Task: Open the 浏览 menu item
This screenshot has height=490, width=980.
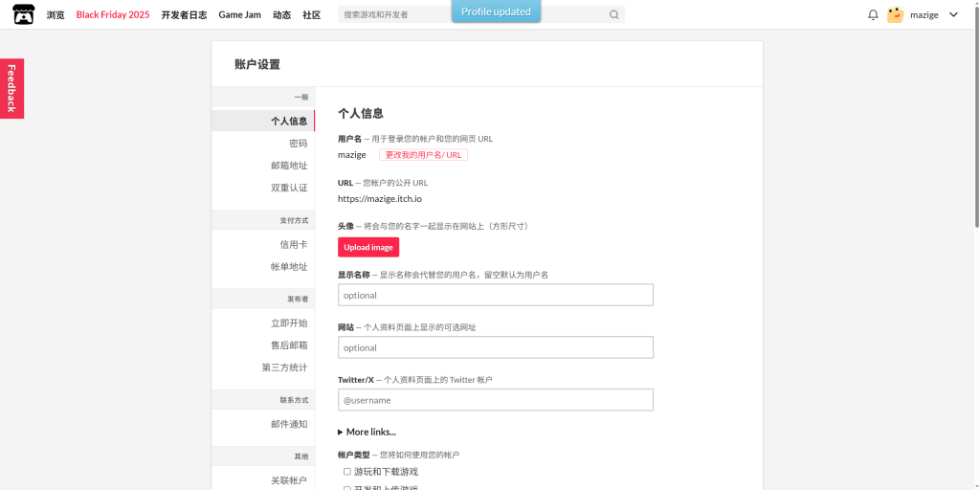Action: click(x=56, y=15)
